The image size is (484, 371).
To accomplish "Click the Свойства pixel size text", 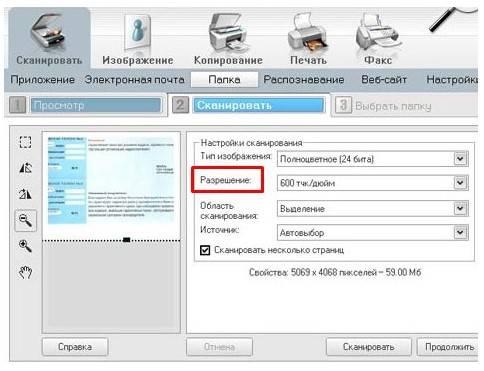I will (335, 272).
